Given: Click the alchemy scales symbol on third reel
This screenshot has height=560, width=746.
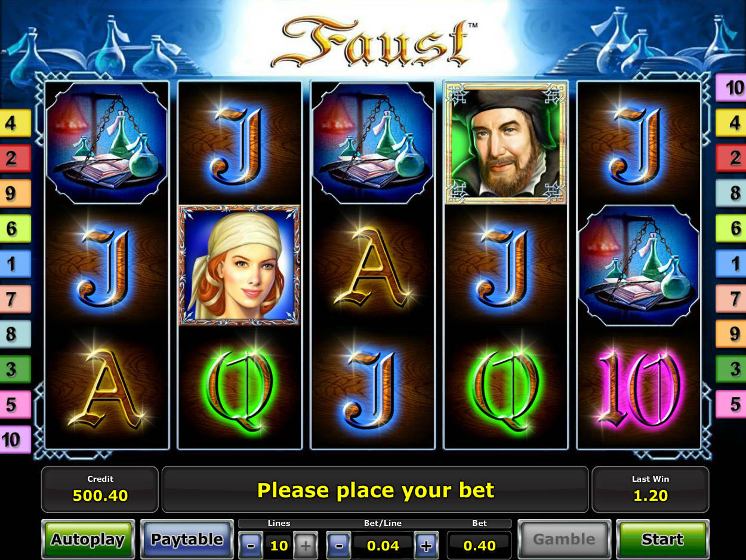Looking at the screenshot, I should (x=372, y=143).
